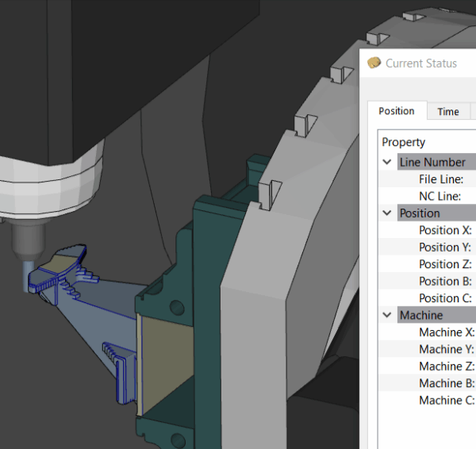This screenshot has width=476, height=449.
Task: Click the Property column header
Action: tap(404, 142)
